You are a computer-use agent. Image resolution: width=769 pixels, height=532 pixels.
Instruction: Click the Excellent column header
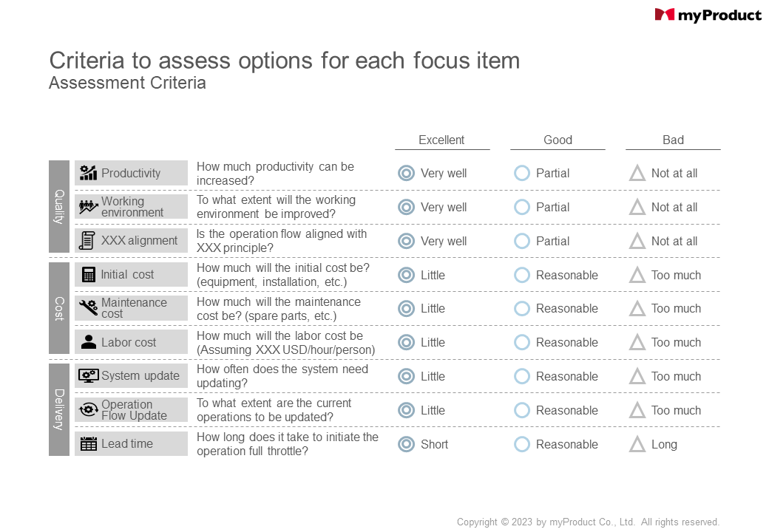[x=441, y=140]
